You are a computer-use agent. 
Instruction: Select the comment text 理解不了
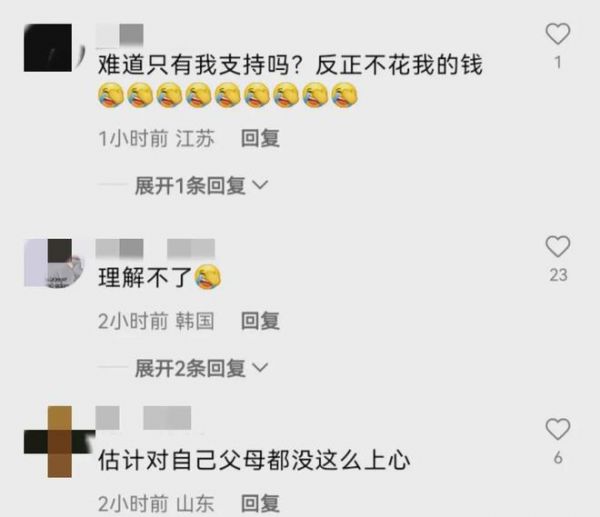tap(145, 277)
